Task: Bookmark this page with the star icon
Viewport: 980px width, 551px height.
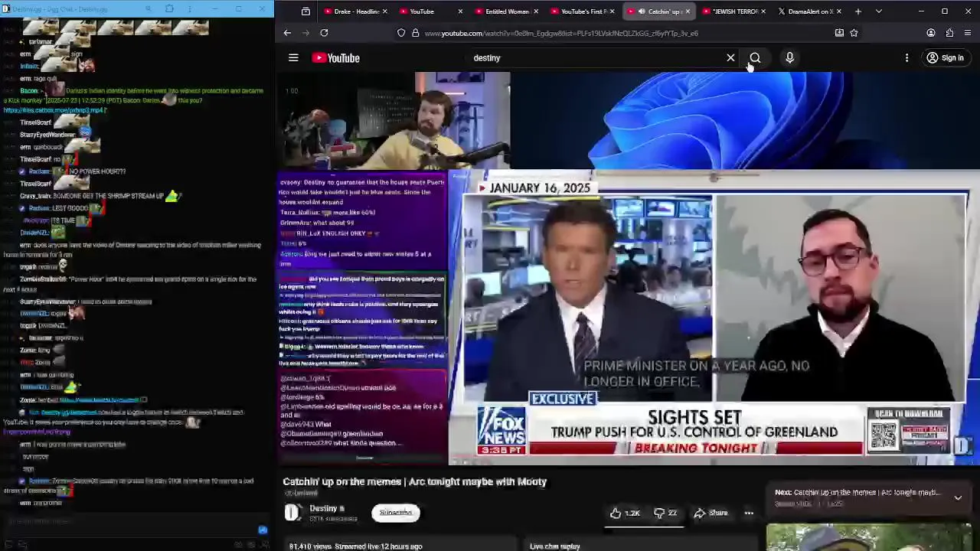Action: [854, 33]
